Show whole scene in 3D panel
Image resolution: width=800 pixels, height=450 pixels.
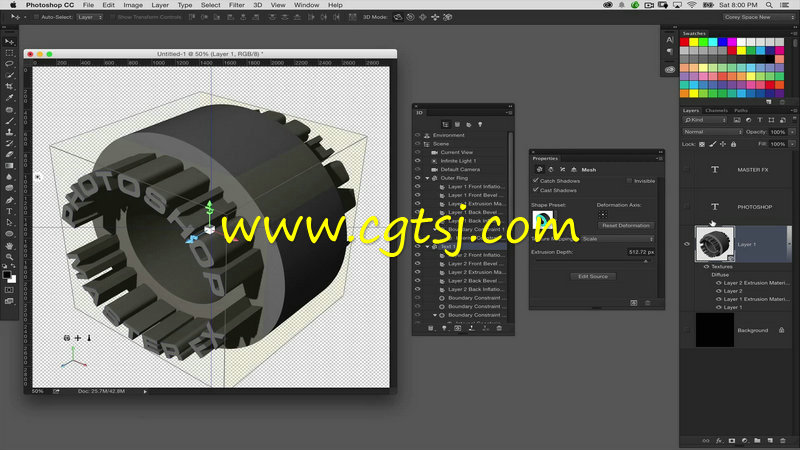coord(445,124)
